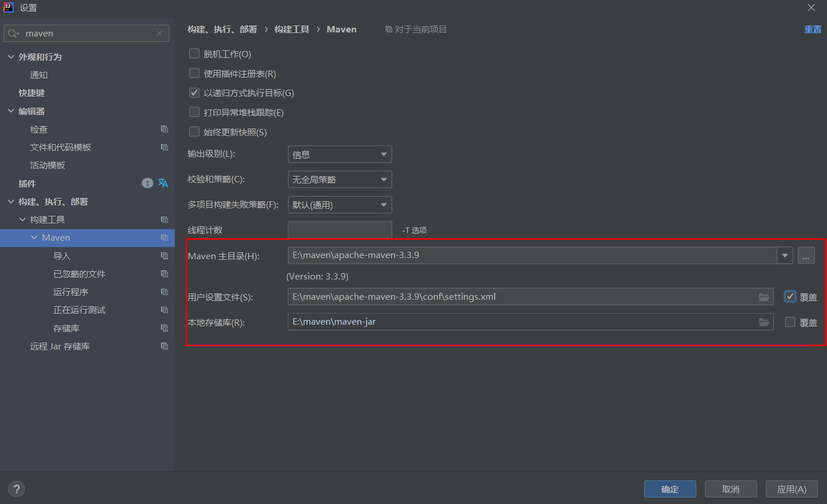Image resolution: width=827 pixels, height=504 pixels.
Task: Select 运行程序 under Maven
Action: click(71, 292)
